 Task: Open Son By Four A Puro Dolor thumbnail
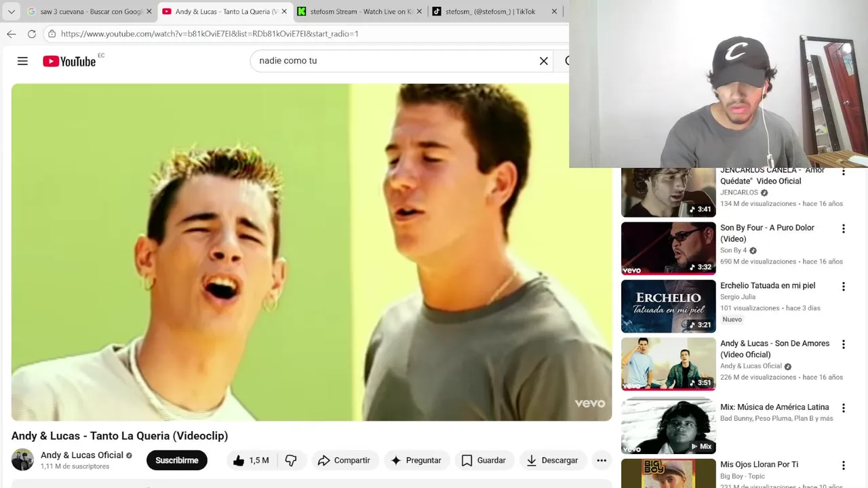tap(668, 249)
